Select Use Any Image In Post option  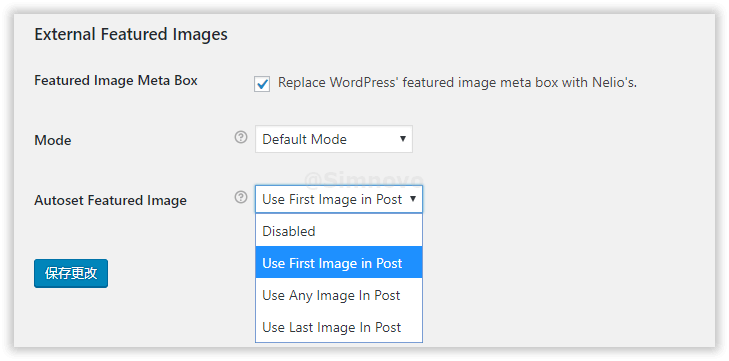click(x=339, y=295)
